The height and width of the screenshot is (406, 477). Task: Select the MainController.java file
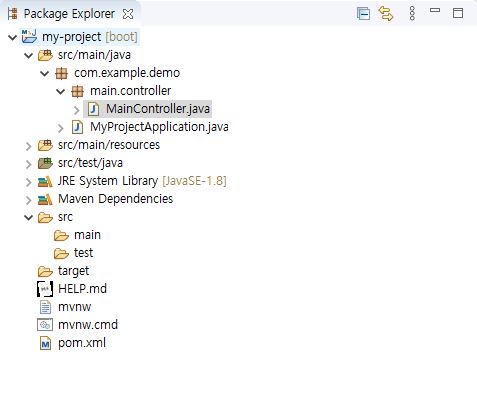148,109
